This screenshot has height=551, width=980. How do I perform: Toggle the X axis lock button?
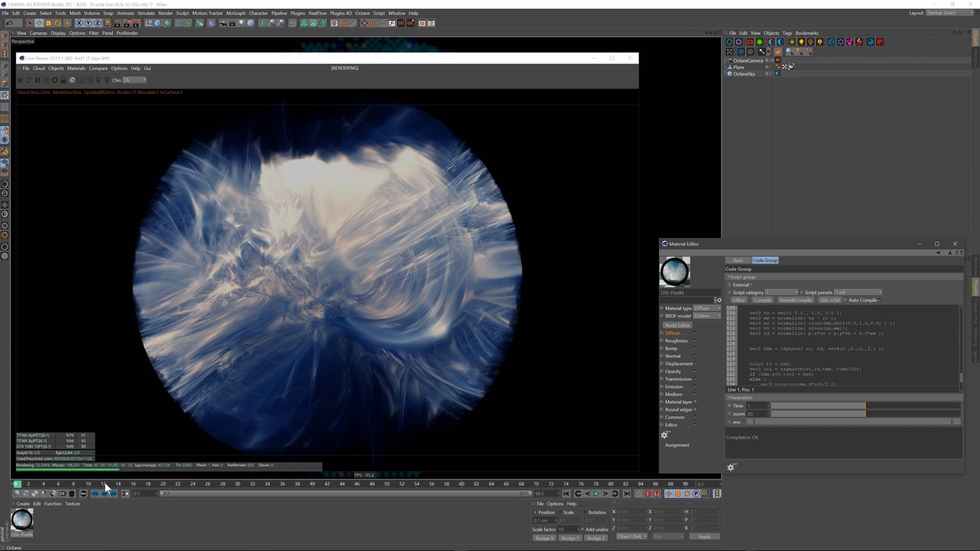79,23
